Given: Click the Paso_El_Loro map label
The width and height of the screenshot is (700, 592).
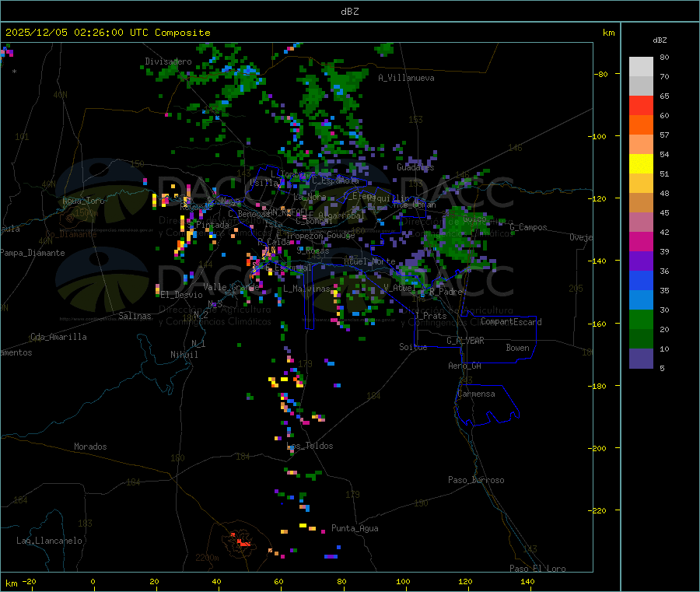Looking at the screenshot, I should (537, 569).
